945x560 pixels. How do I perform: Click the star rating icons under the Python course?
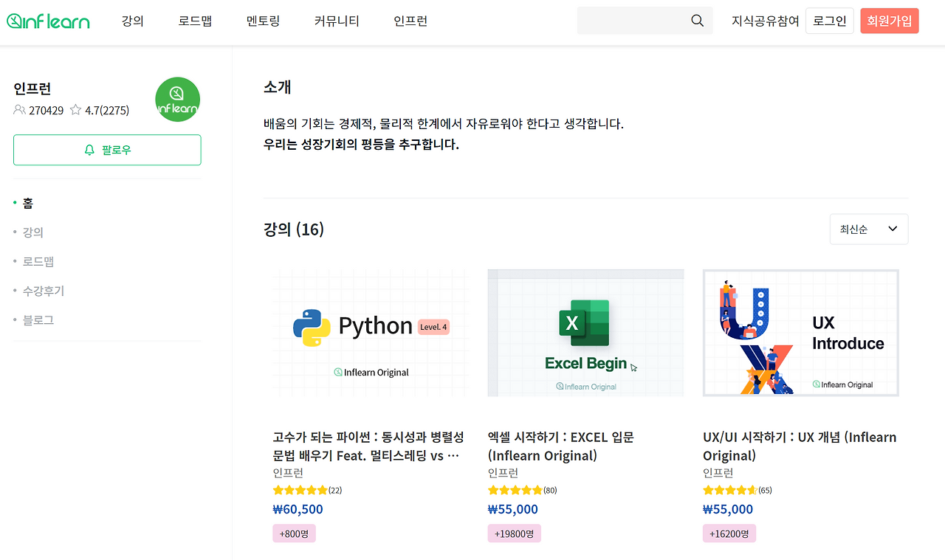click(301, 489)
